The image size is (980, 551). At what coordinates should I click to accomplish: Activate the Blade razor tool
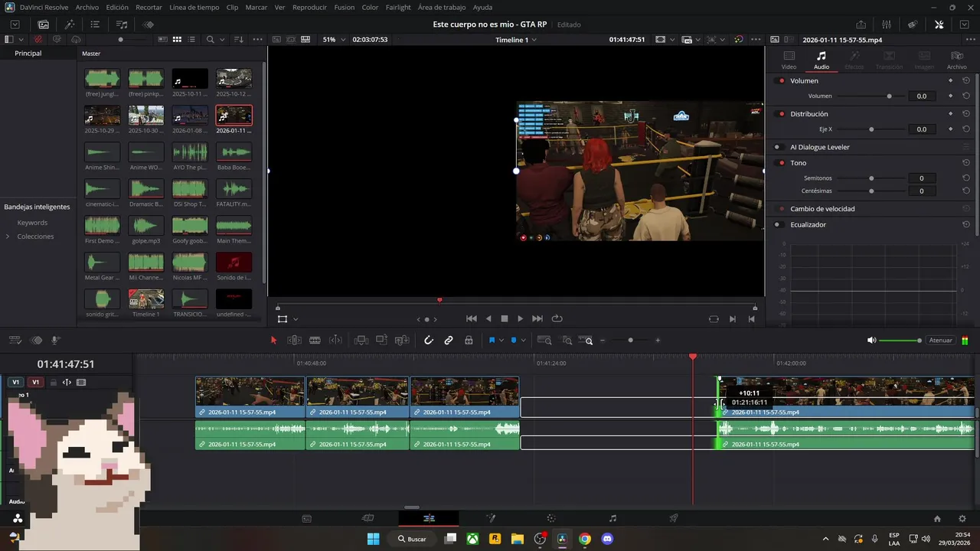[x=314, y=341]
